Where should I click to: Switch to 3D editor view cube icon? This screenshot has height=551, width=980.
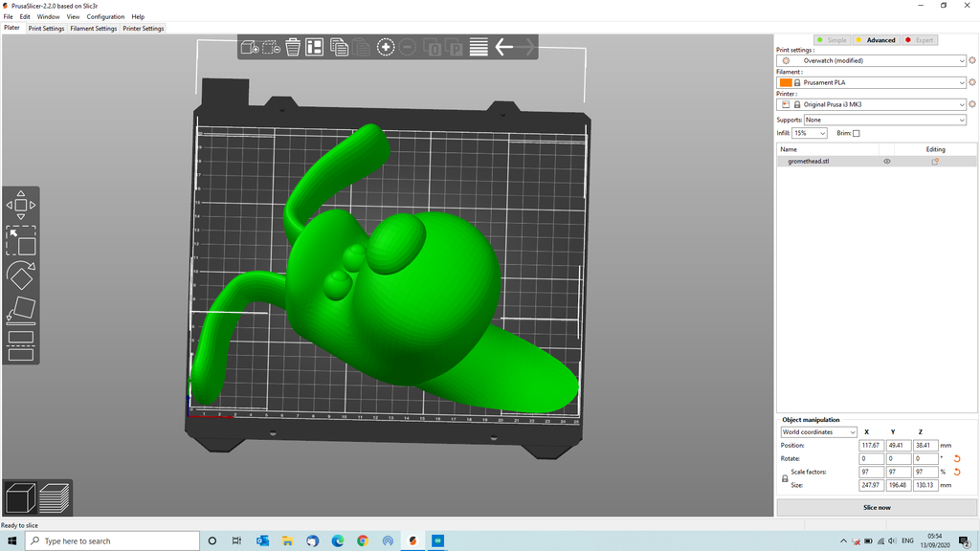[x=21, y=497]
